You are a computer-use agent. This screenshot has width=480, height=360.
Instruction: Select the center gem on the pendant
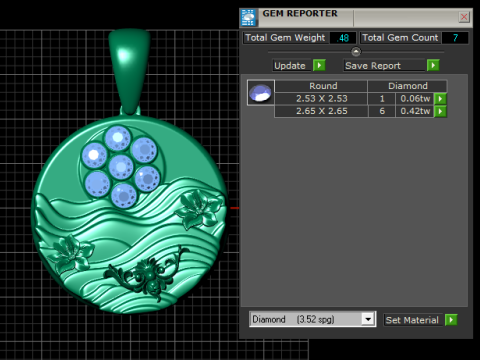pyautogui.click(x=121, y=167)
